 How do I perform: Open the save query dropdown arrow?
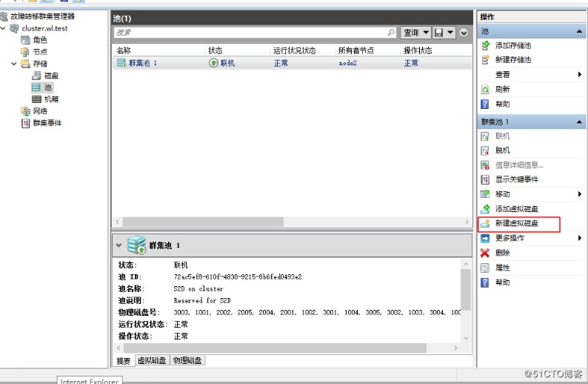[450, 33]
